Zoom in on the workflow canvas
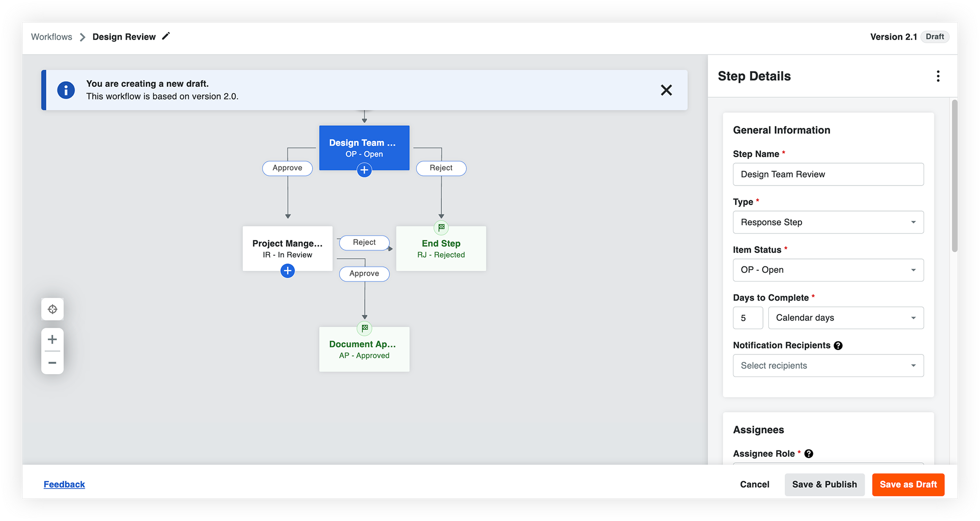 pos(52,339)
